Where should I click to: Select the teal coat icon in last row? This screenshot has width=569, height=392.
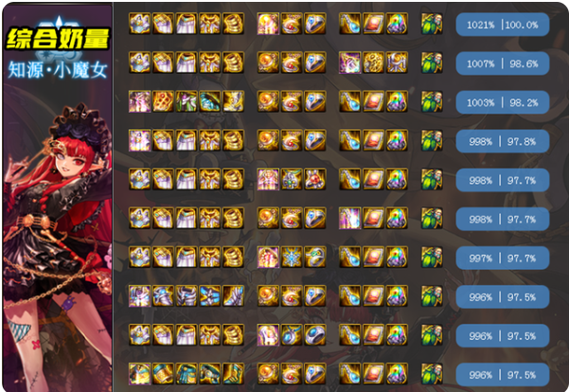[140, 373]
